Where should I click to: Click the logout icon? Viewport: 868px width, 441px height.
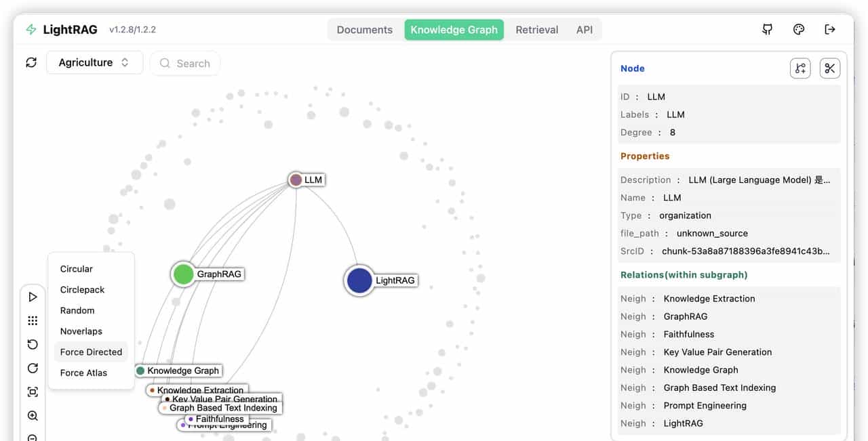[x=830, y=29]
